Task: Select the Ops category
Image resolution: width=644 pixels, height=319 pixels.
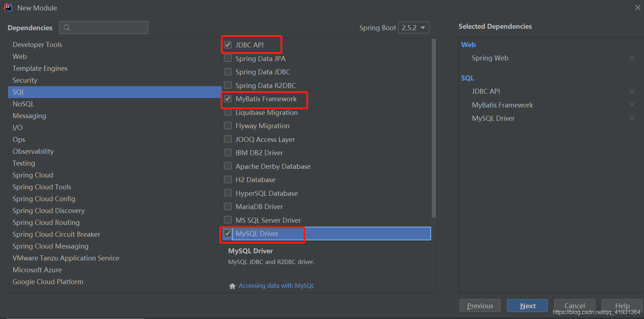Action: pyautogui.click(x=115, y=139)
